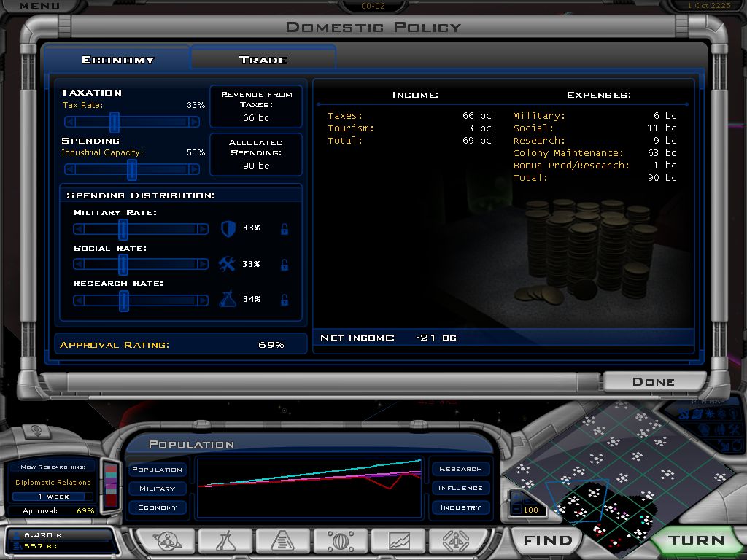The image size is (747, 560).
Task: Toggle the Military Rate lock
Action: pyautogui.click(x=285, y=229)
